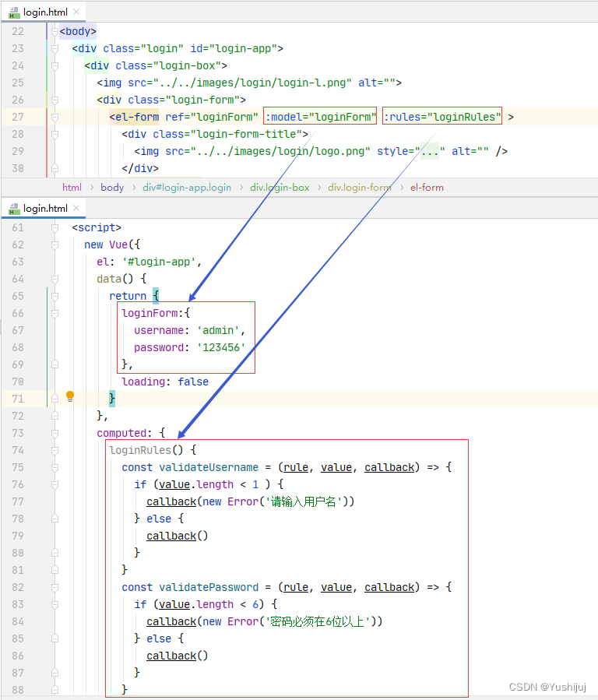The width and height of the screenshot is (598, 700).
Task: Click the :model="loginForm" attribute text
Action: tap(319, 117)
